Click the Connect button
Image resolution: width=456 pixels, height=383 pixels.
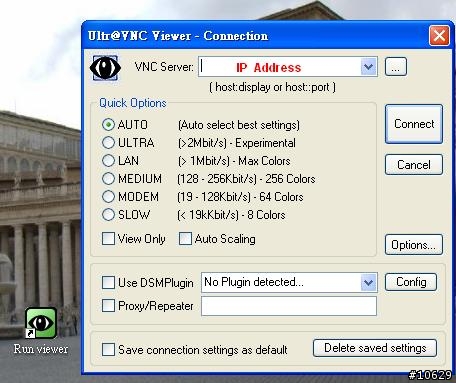[x=414, y=124]
